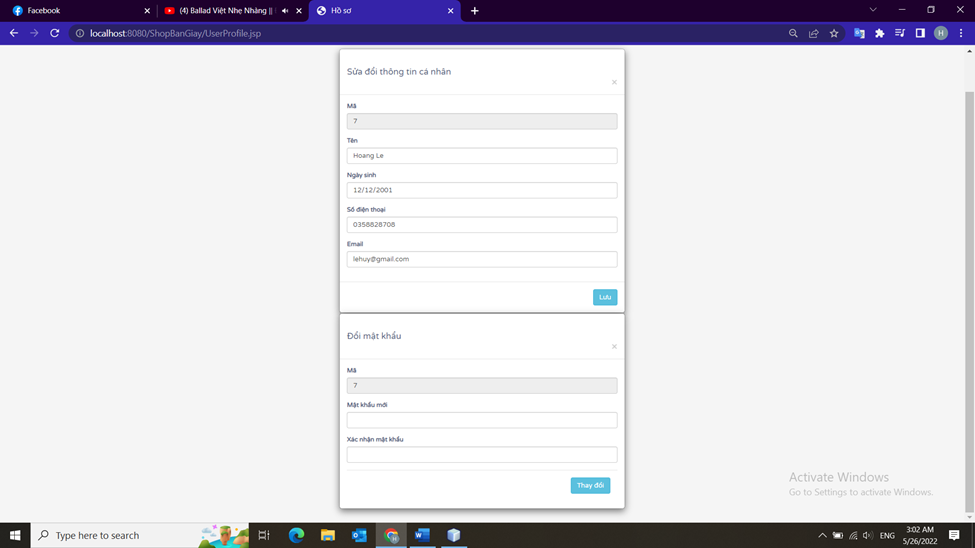Open the clock and calendar flyout

(x=920, y=536)
